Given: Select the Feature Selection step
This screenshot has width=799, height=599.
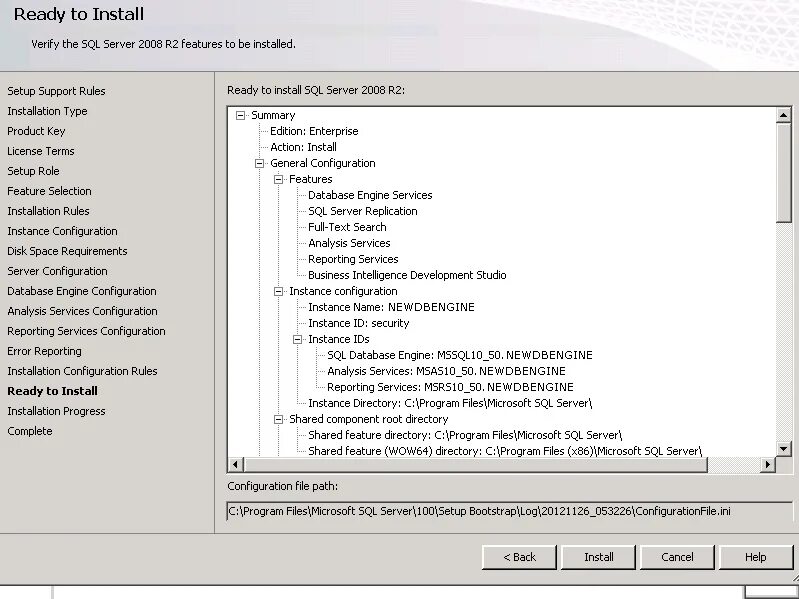Looking at the screenshot, I should coord(49,191).
